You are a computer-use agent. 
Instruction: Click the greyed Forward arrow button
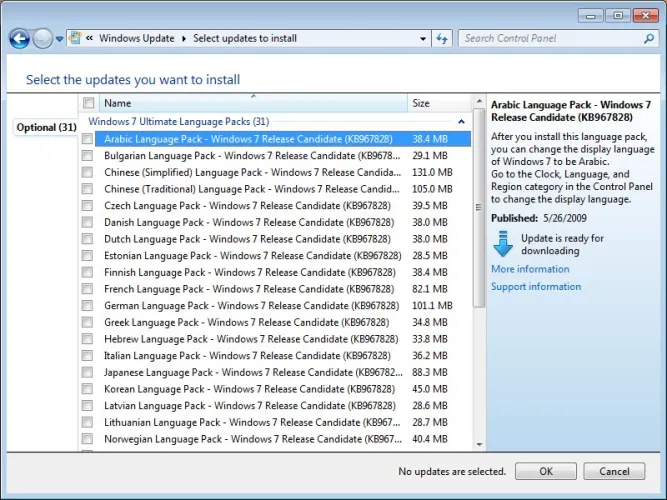43,39
